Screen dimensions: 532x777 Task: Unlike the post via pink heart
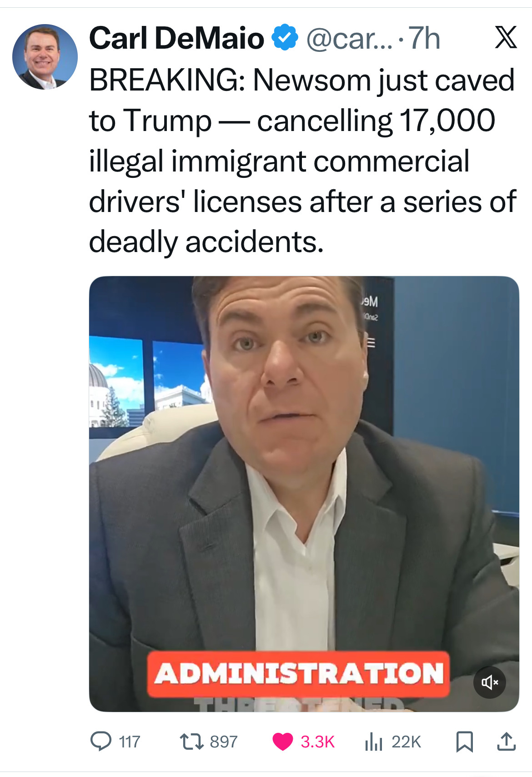282,742
